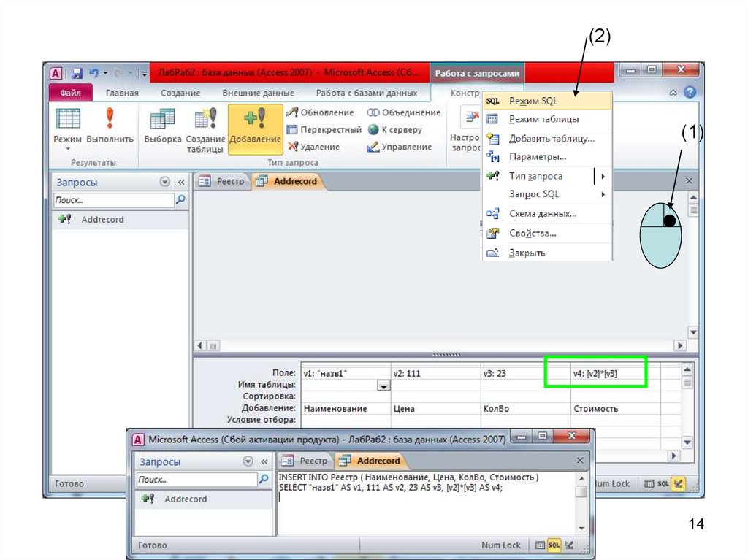Switch to Datasheet view via main status bar

tap(649, 483)
